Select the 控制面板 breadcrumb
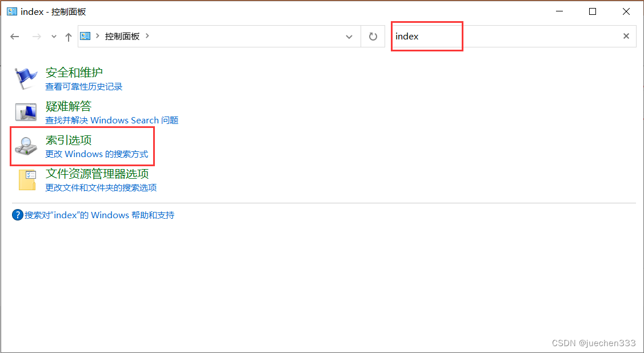This screenshot has width=644, height=353. tap(122, 36)
